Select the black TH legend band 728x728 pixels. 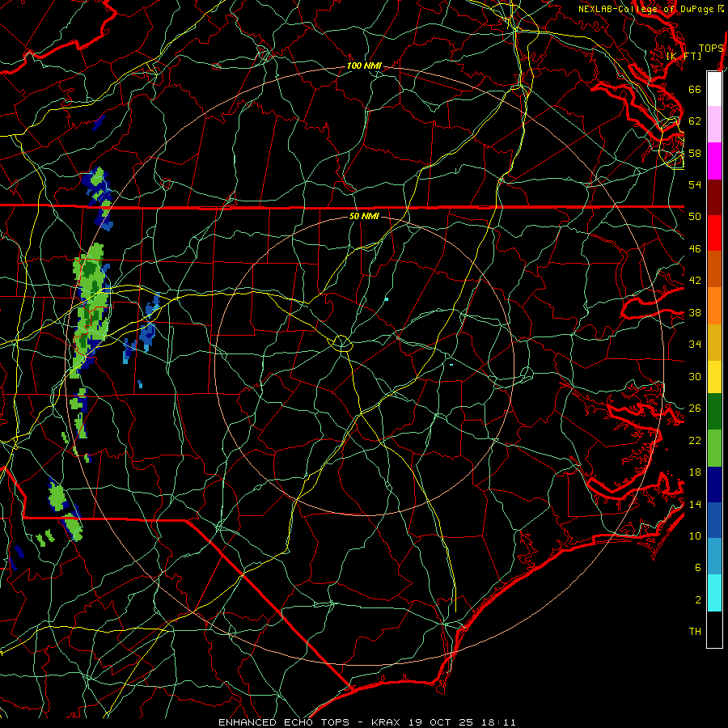pos(714,629)
